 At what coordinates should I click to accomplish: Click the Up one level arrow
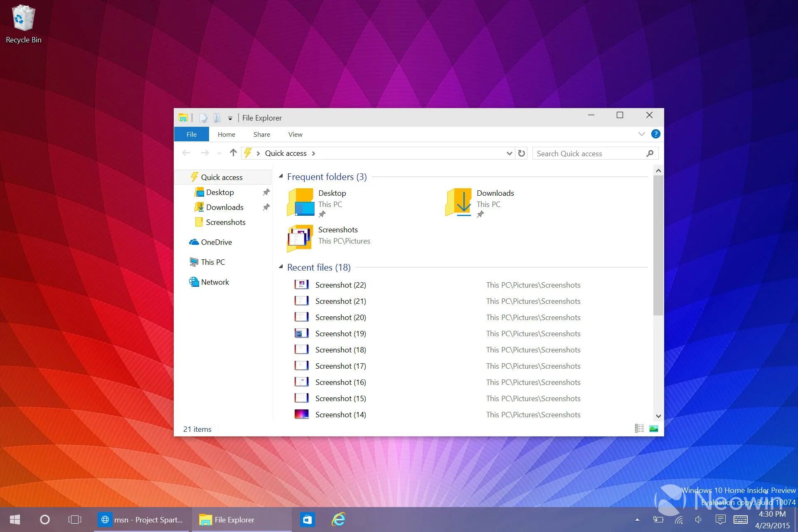coord(233,153)
